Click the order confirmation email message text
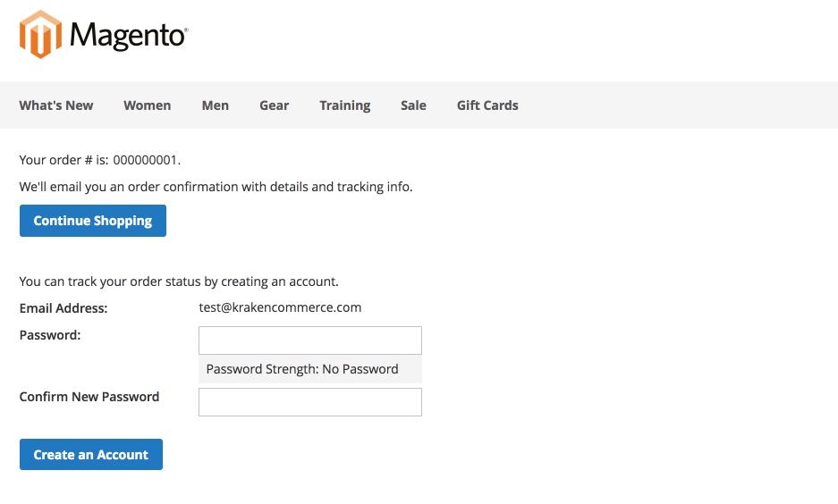 pos(216,187)
